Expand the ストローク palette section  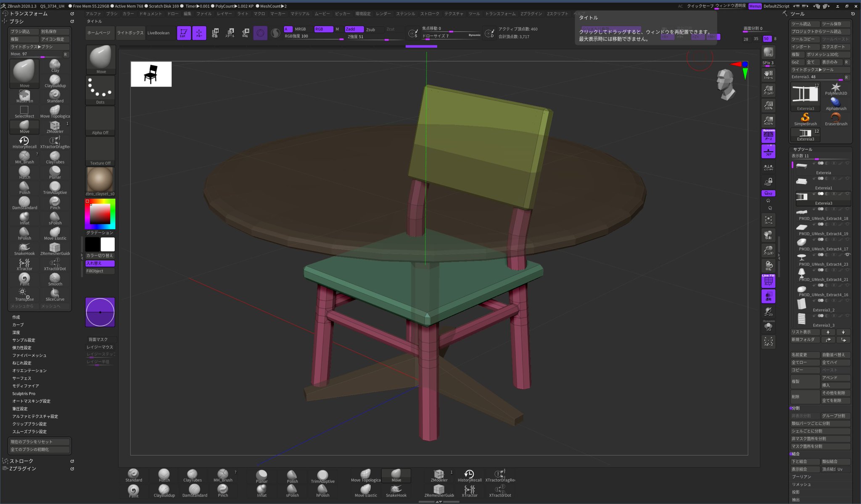click(21, 461)
